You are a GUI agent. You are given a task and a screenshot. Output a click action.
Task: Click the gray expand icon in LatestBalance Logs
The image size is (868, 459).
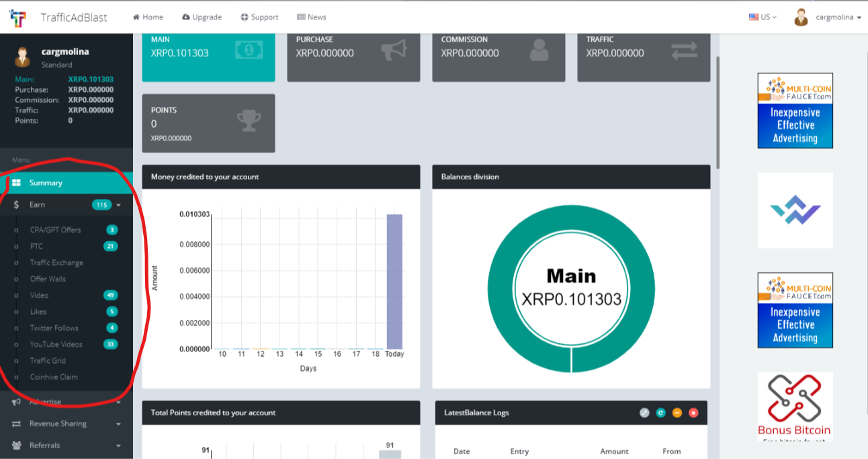pos(644,413)
